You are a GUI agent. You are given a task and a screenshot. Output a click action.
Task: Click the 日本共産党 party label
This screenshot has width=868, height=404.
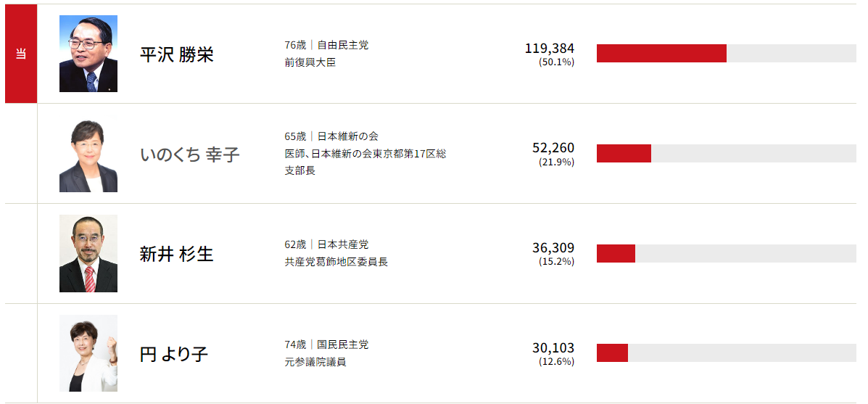tap(343, 244)
